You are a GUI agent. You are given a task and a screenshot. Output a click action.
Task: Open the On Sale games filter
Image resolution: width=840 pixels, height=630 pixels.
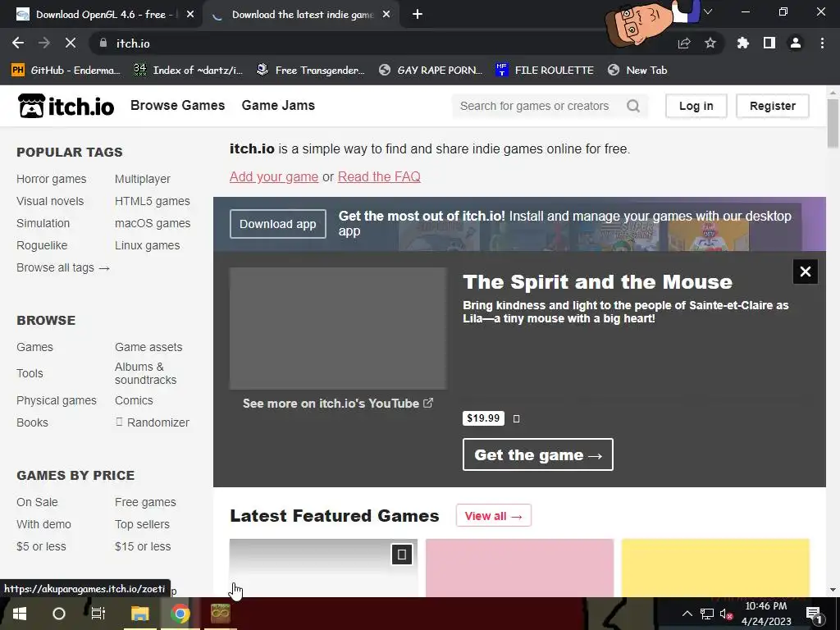pos(37,502)
